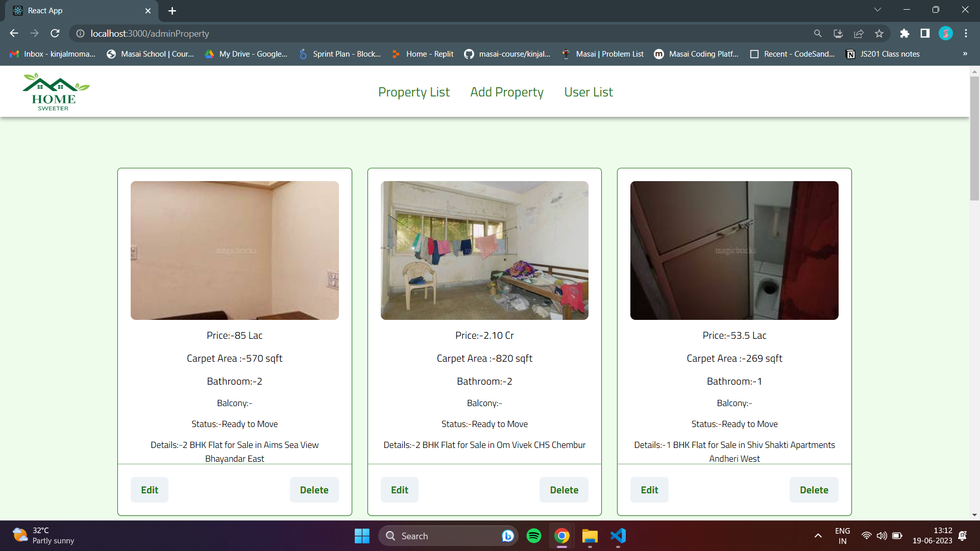The image size is (980, 551).
Task: Click the Chembur flat room photo
Action: coord(484,251)
